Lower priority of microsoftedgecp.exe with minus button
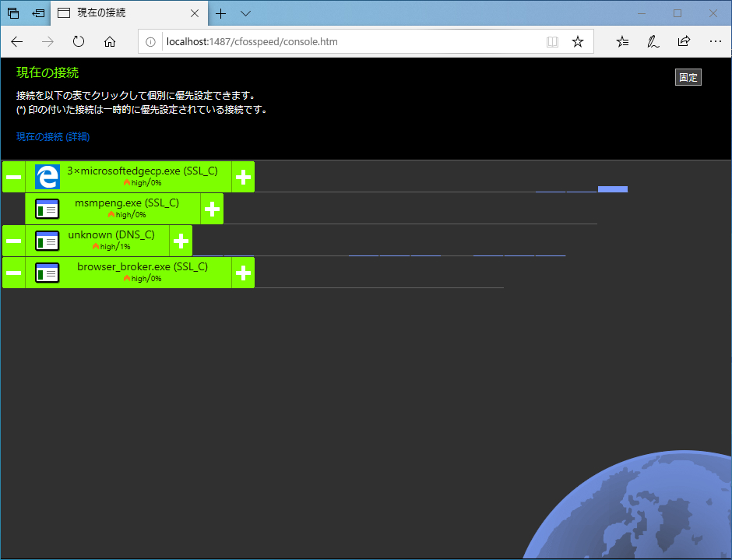This screenshot has height=560, width=732. [x=13, y=177]
